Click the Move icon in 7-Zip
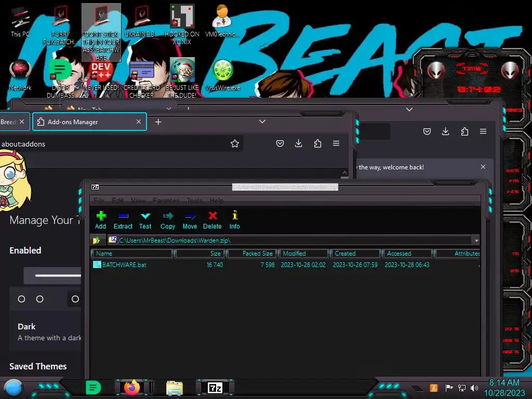Viewport: 532px width, 399px height. tap(190, 216)
